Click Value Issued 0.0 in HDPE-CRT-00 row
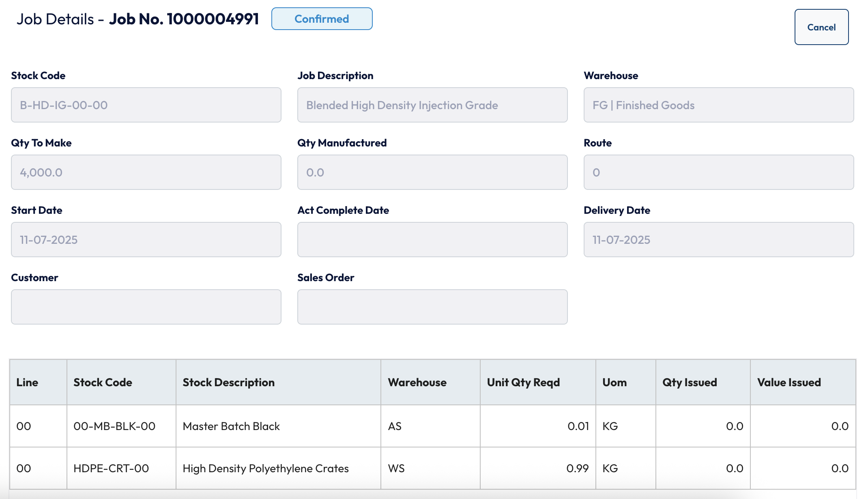 [x=803, y=469]
